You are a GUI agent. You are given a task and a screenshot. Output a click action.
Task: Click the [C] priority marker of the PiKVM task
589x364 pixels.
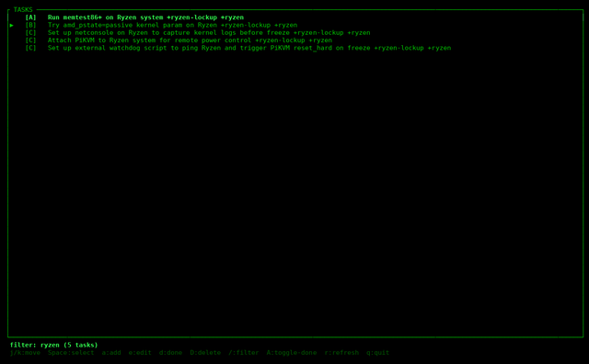click(30, 40)
